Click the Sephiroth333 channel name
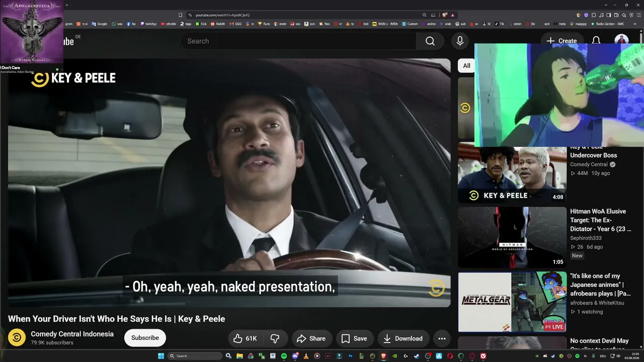This screenshot has width=644, height=362. (586, 238)
